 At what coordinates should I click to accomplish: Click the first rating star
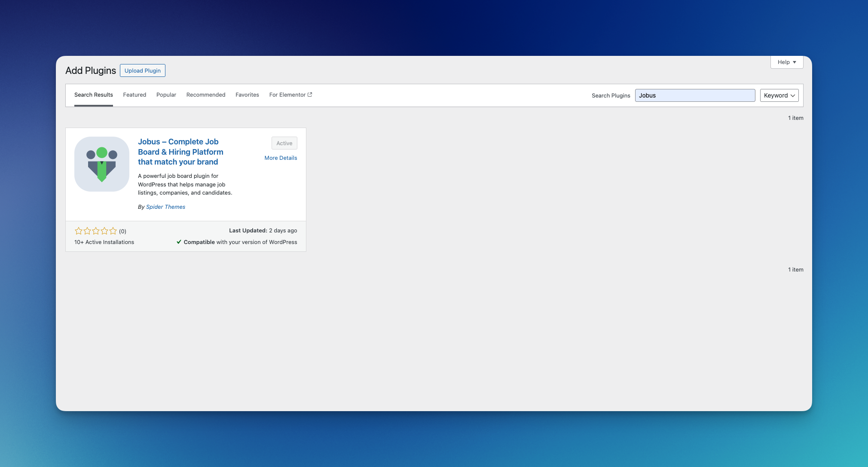coord(79,231)
